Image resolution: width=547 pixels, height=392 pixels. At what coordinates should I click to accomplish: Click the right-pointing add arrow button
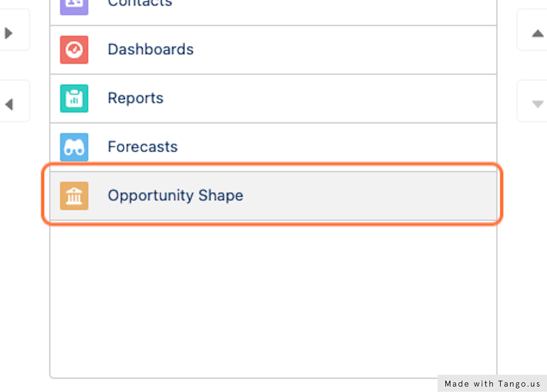[9, 33]
